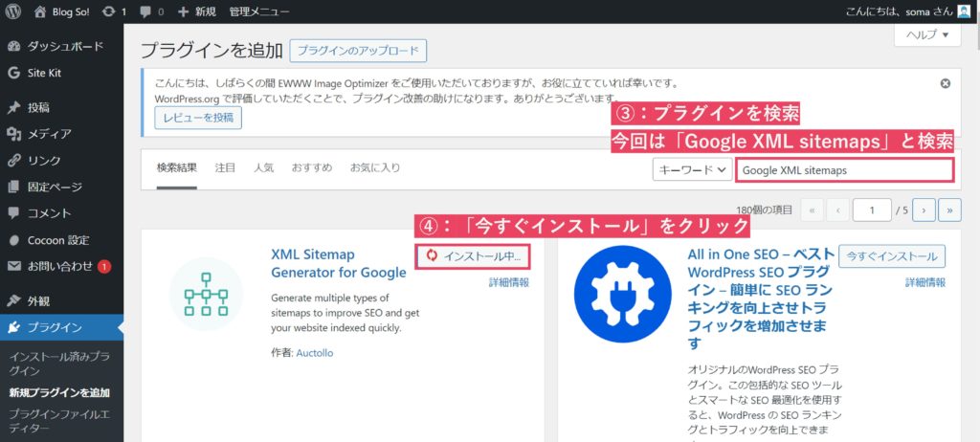Image resolution: width=980 pixels, height=442 pixels.
Task: Dismiss the EWWW Image Optimizer notice
Action: (x=946, y=83)
